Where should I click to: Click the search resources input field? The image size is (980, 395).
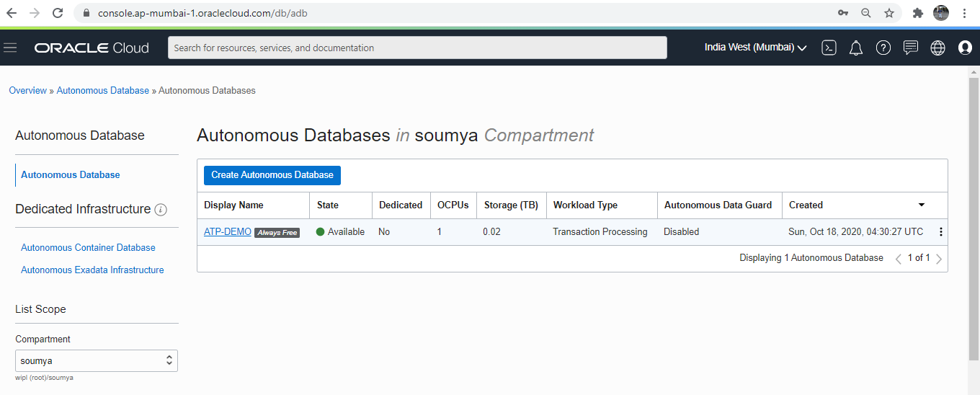[417, 48]
